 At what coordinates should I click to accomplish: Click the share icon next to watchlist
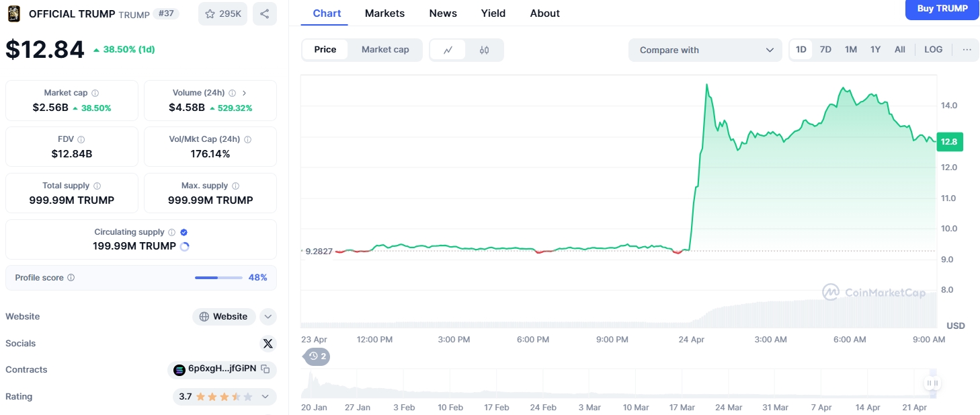coord(265,13)
